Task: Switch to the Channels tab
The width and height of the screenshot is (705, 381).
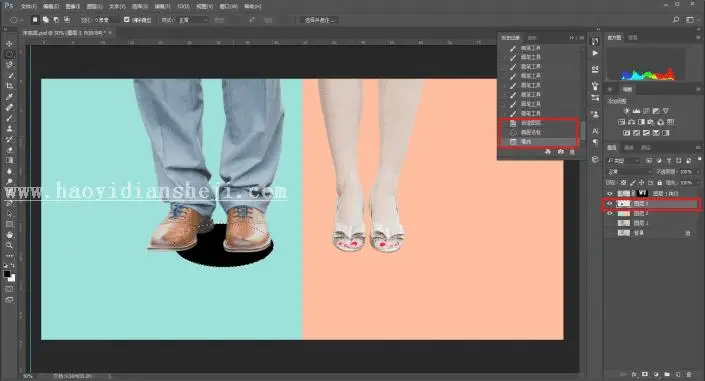Action: [x=629, y=148]
